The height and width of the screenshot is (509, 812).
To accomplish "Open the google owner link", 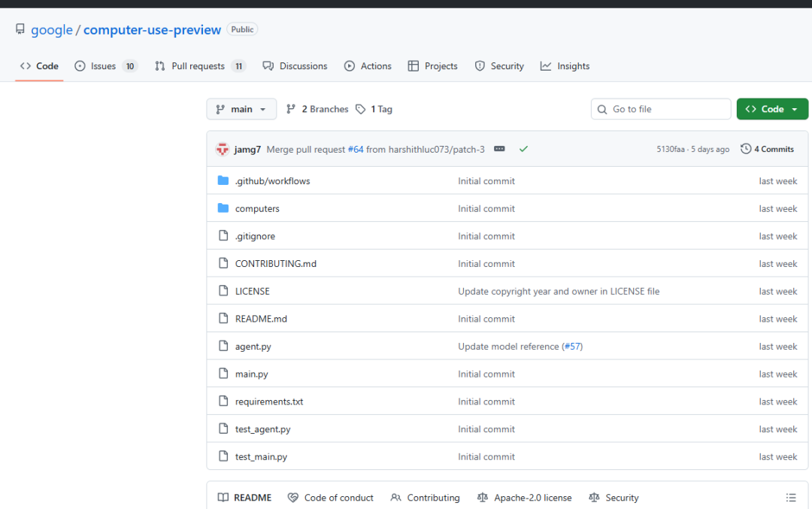I will (52, 30).
